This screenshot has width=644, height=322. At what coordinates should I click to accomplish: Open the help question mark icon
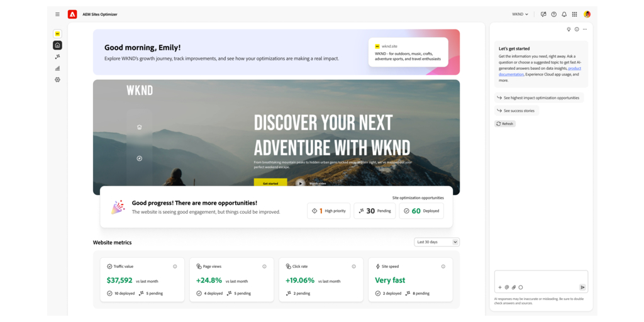click(x=553, y=14)
